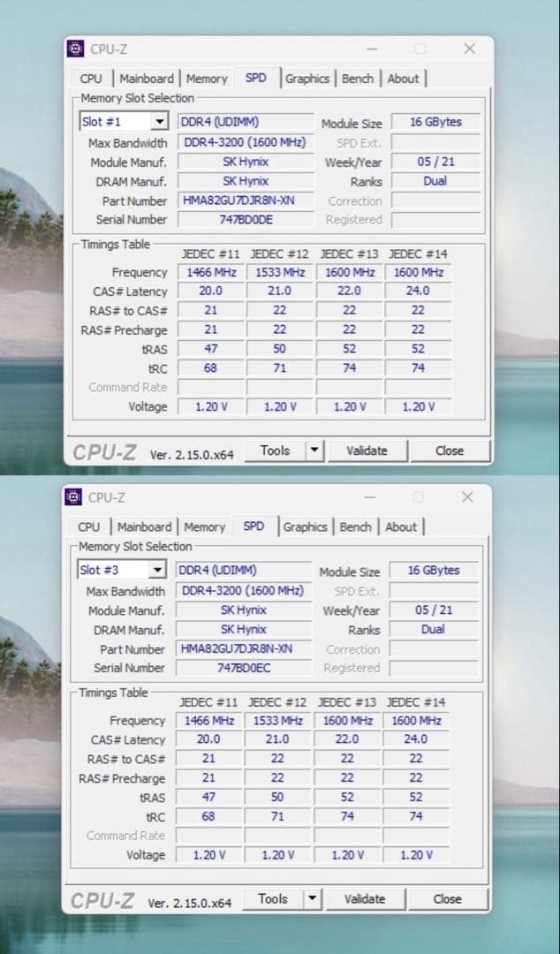
Task: Click tRAS value 50 in lower window
Action: pos(277,797)
